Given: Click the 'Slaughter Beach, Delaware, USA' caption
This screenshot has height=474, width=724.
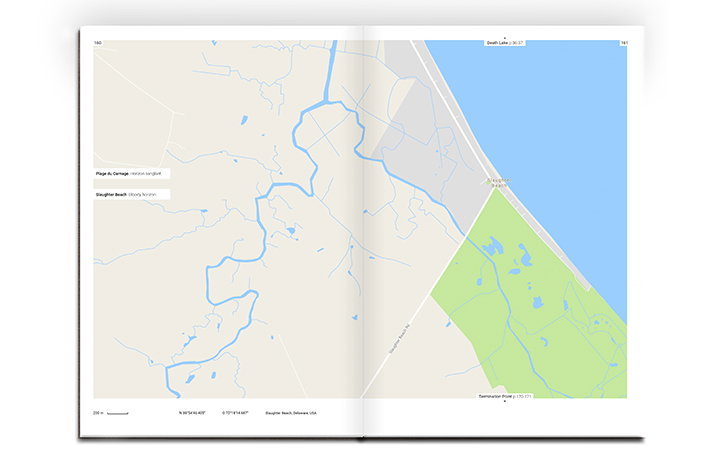Looking at the screenshot, I should [x=291, y=413].
